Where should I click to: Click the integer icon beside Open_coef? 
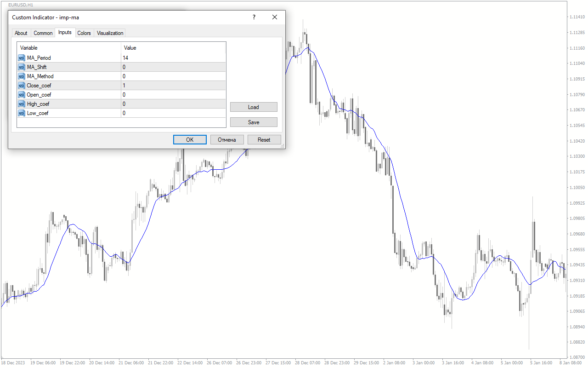coord(22,95)
